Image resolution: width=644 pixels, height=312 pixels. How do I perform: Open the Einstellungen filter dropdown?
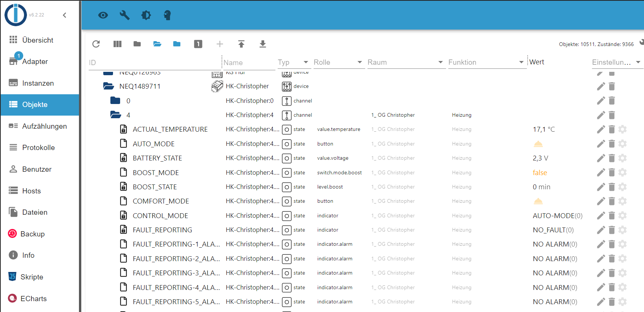[x=617, y=62]
